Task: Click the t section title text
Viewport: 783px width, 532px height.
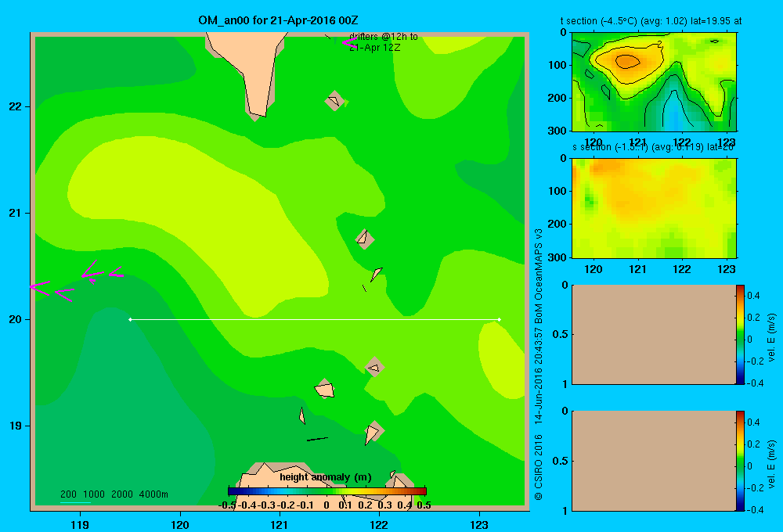Action: [651, 21]
